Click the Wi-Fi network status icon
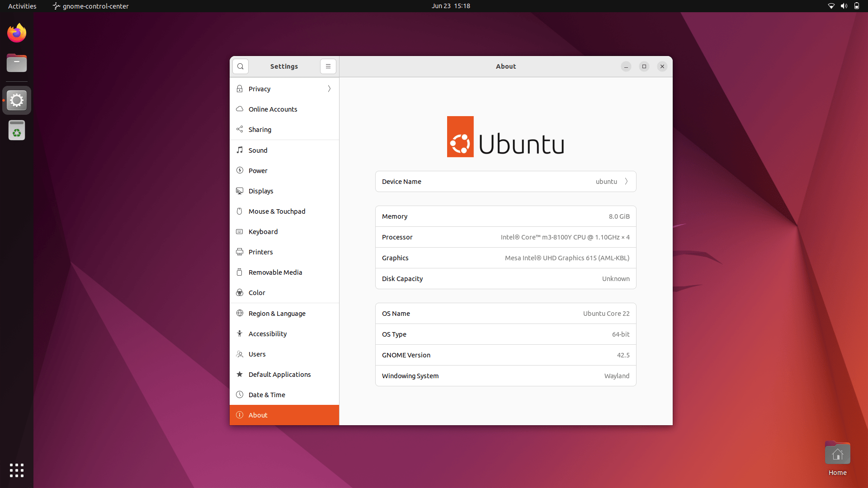Image resolution: width=868 pixels, height=488 pixels. (831, 6)
